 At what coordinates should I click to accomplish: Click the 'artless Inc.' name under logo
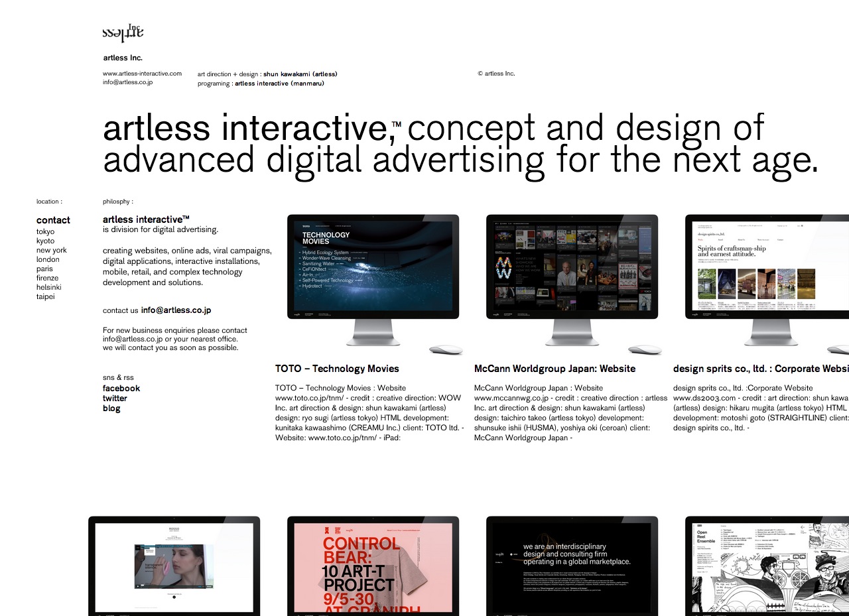click(x=123, y=58)
